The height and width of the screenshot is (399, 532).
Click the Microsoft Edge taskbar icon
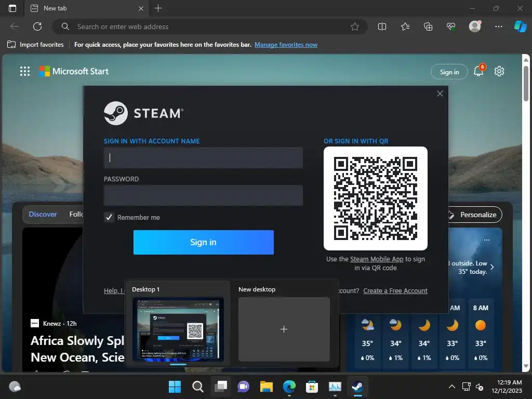[x=289, y=387]
